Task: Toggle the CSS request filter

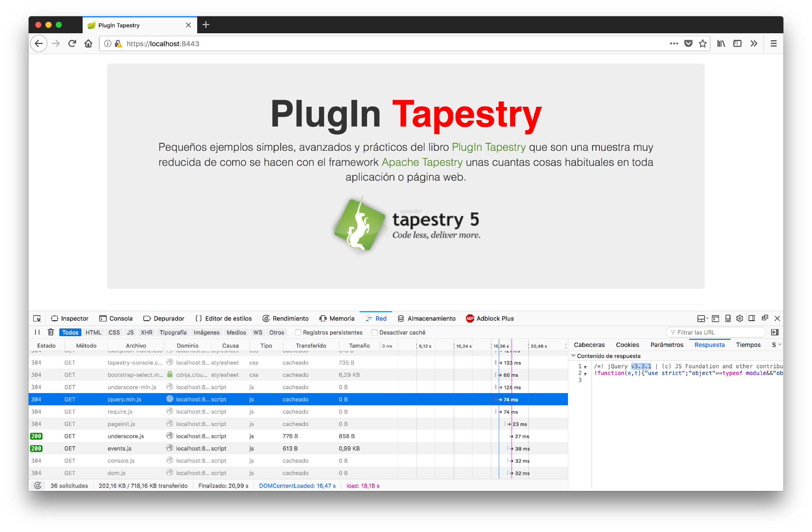Action: (x=114, y=332)
